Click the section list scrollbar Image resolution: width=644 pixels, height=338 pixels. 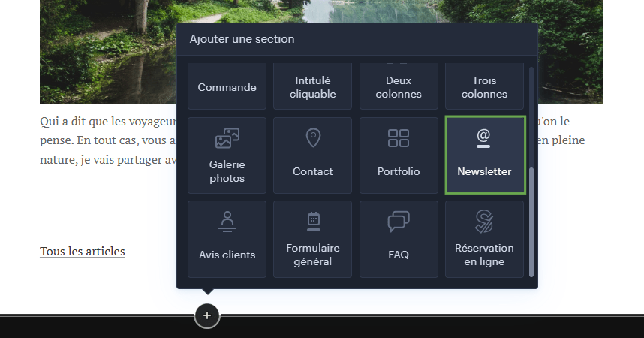[x=531, y=222]
